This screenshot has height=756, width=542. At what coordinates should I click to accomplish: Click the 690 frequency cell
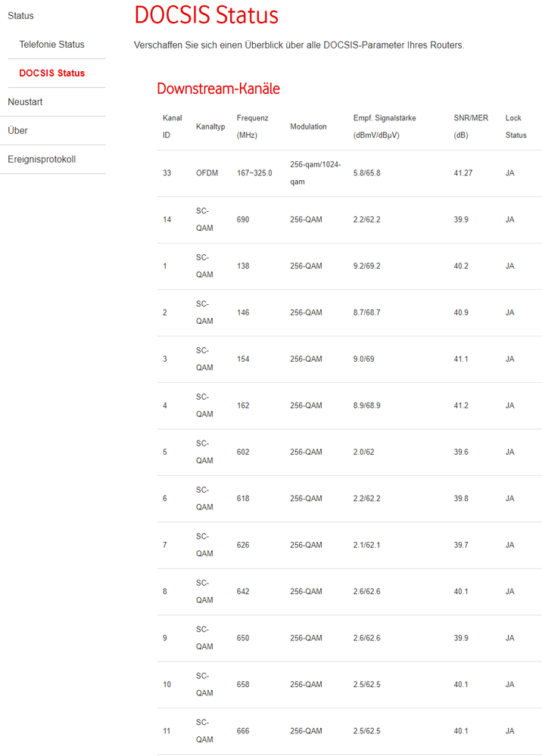click(243, 219)
